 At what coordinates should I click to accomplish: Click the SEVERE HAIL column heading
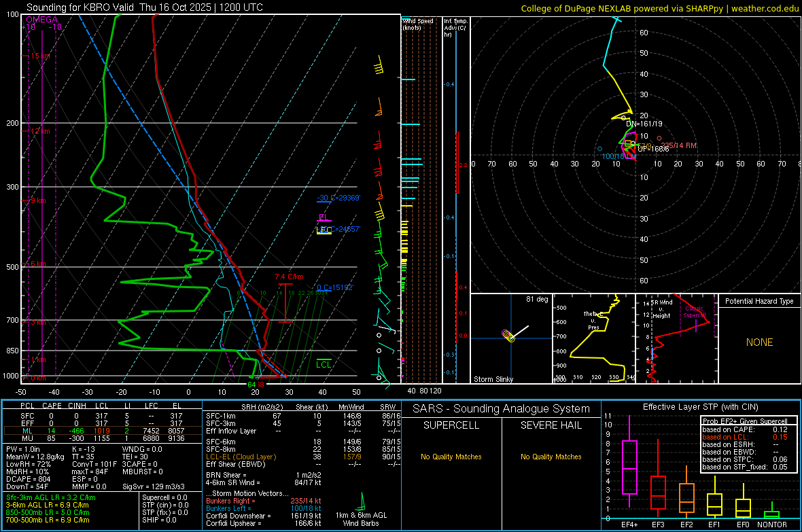click(x=551, y=425)
